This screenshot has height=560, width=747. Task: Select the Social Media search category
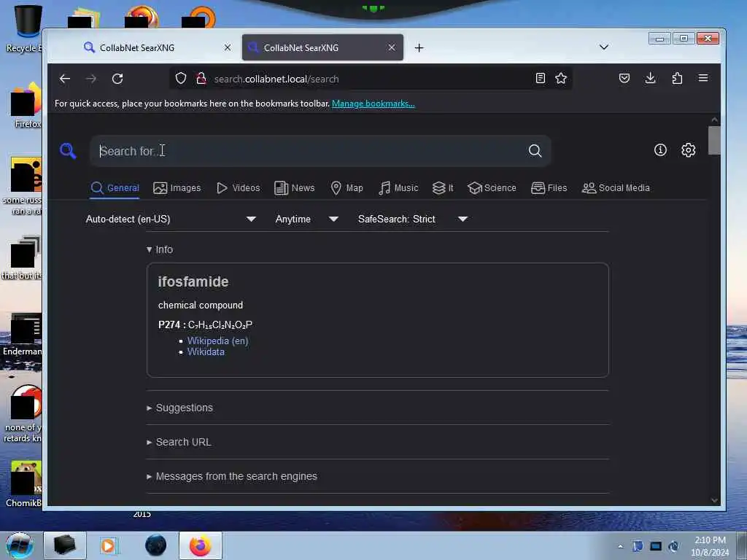pyautogui.click(x=616, y=188)
